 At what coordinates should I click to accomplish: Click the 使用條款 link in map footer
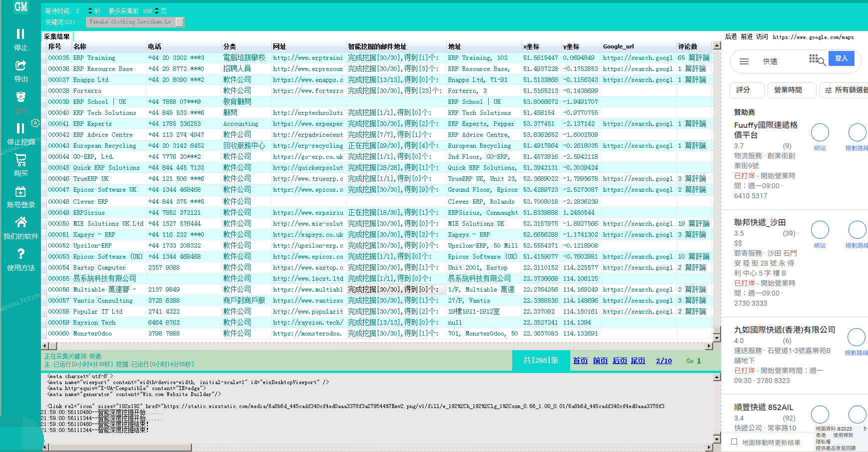tap(843, 436)
